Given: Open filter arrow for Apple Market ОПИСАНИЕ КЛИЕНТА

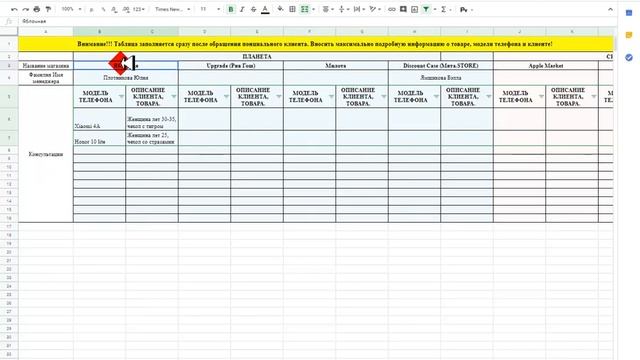Looking at the screenshot, I should point(594,97).
